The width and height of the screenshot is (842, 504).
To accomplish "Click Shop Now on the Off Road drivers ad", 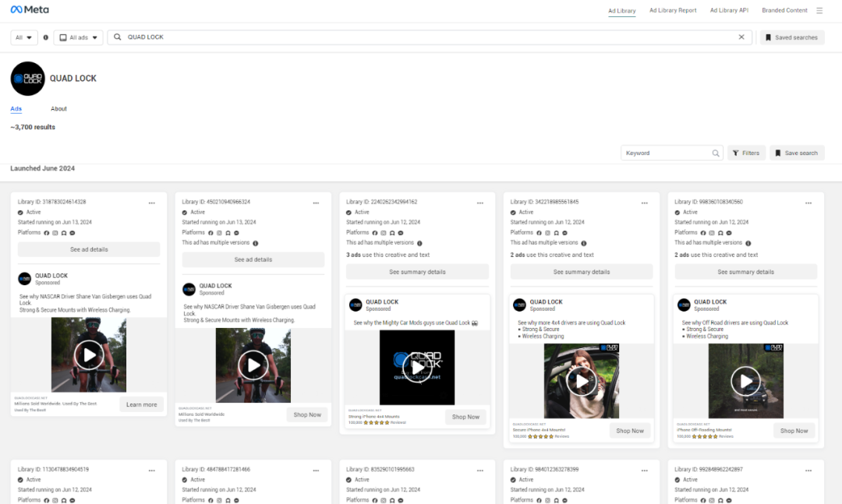I will [794, 431].
